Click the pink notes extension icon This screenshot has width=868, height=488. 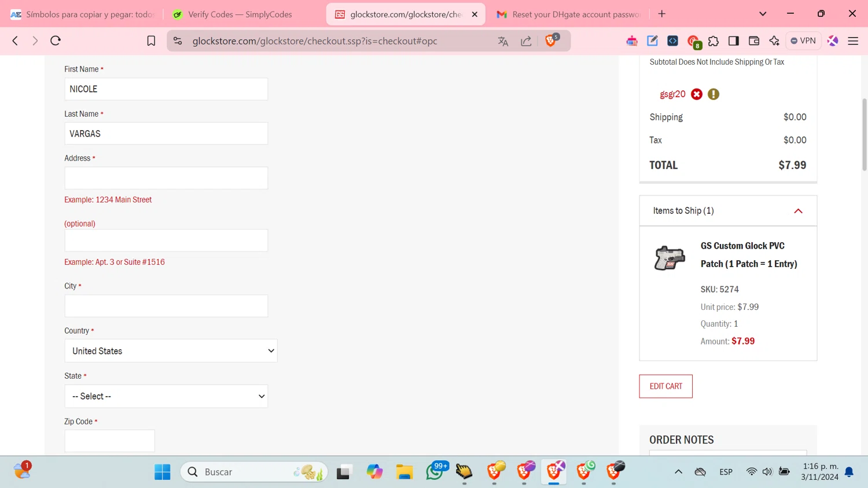632,40
